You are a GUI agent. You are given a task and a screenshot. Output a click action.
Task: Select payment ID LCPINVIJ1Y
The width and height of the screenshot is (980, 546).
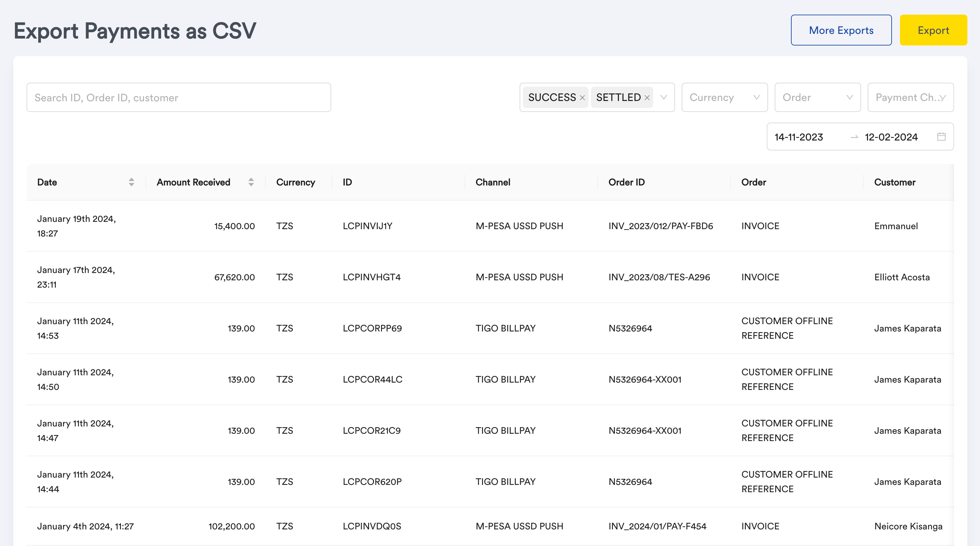point(367,226)
